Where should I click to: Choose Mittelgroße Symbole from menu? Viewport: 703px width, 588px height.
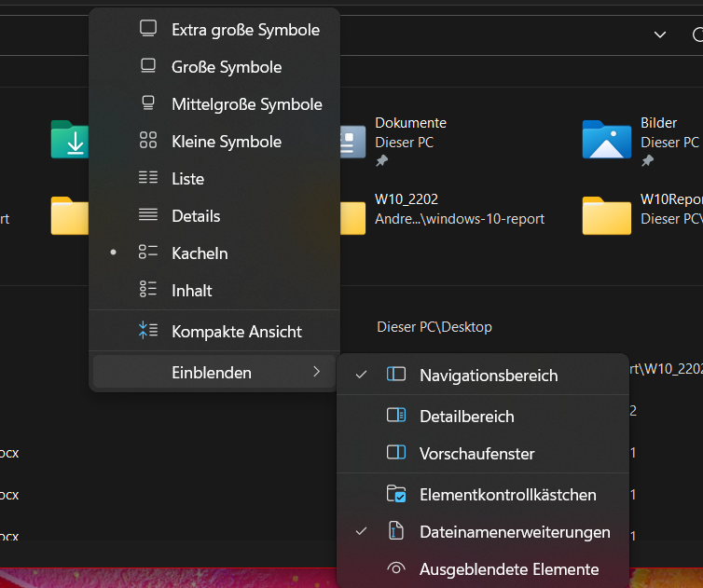[x=214, y=104]
